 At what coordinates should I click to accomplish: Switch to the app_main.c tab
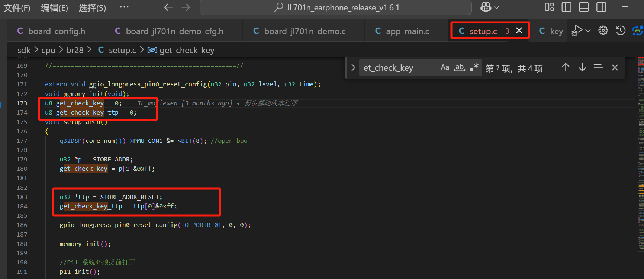[x=406, y=31]
